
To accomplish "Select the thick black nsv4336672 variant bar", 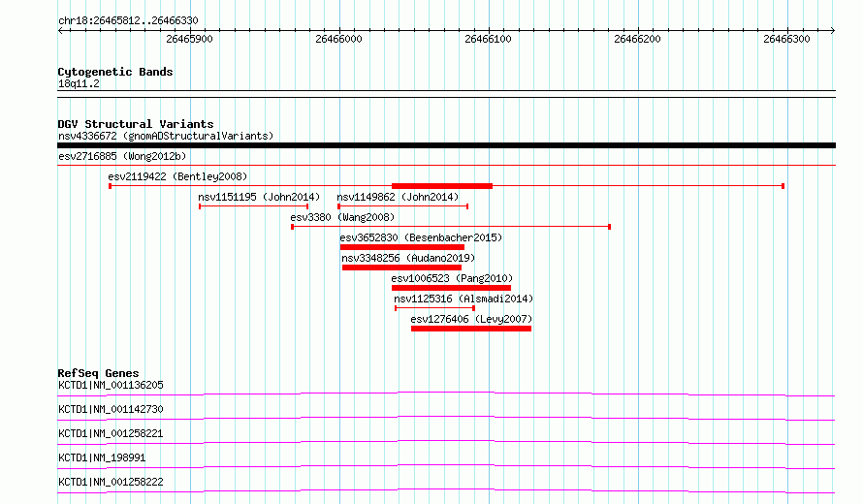I will point(446,145).
